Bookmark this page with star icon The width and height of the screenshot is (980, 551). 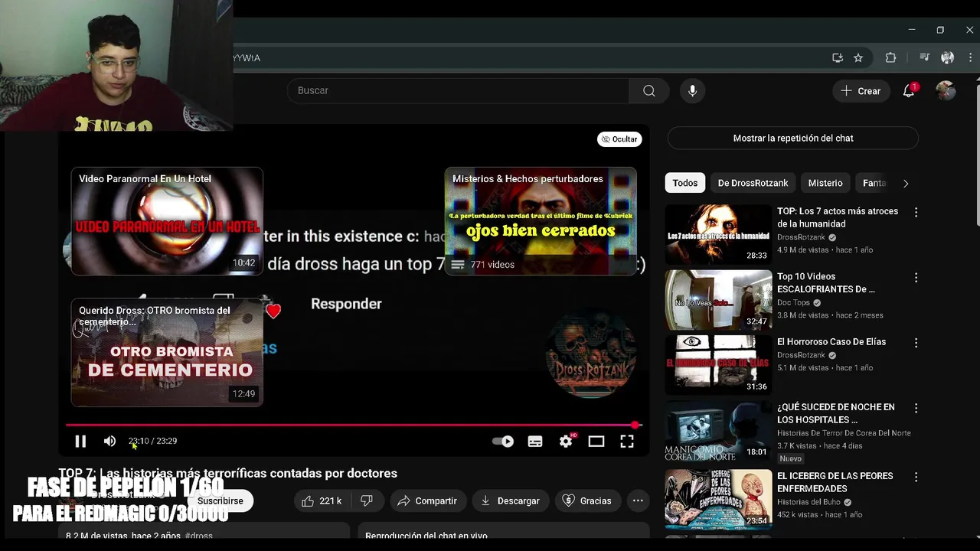858,57
